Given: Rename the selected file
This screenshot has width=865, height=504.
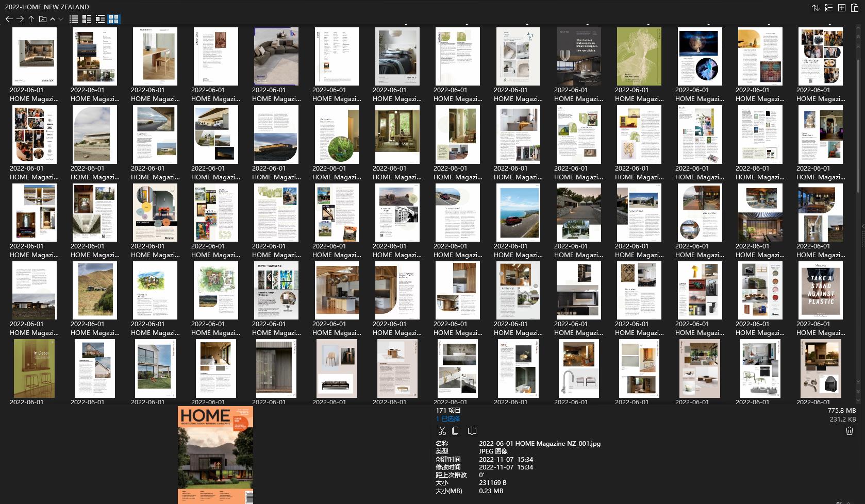Looking at the screenshot, I should pyautogui.click(x=472, y=431).
